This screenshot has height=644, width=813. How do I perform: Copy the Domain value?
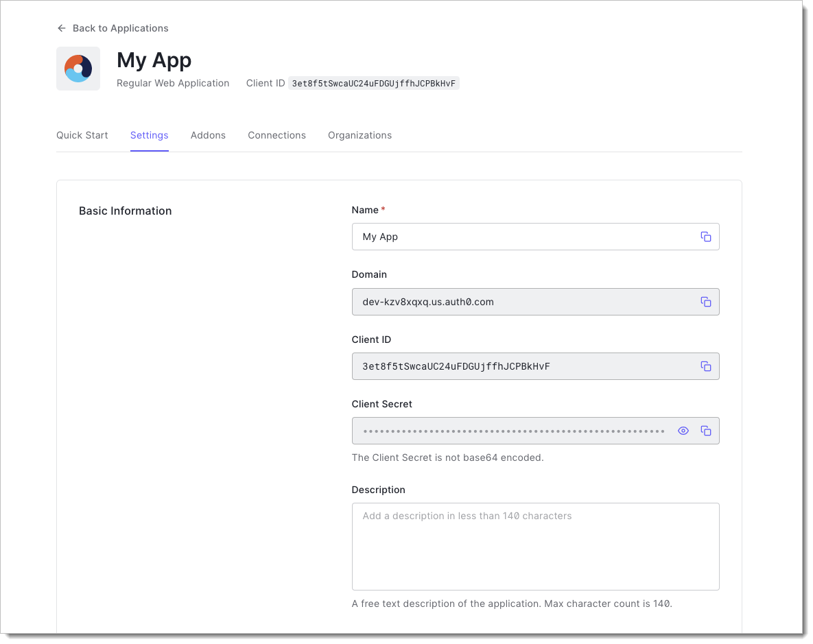click(x=706, y=302)
